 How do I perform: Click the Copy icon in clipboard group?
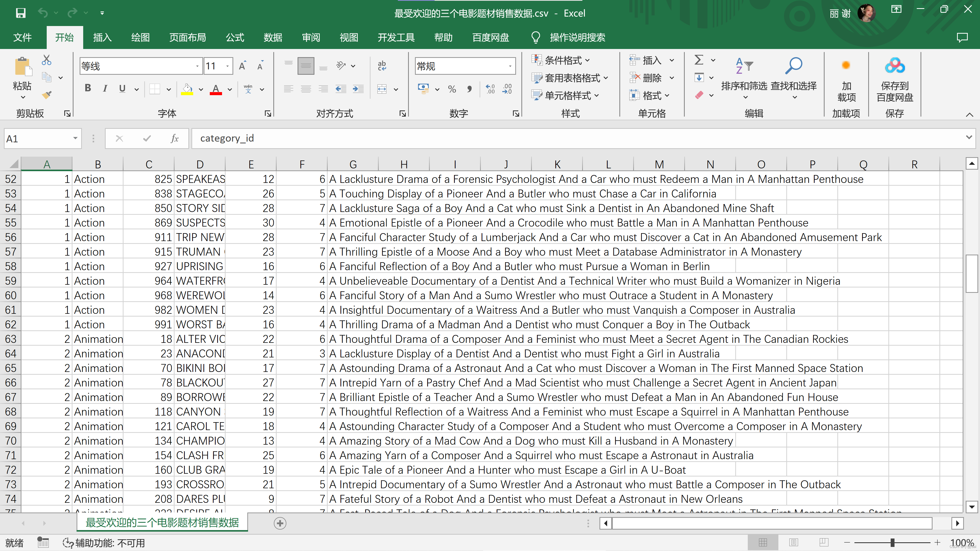[46, 77]
